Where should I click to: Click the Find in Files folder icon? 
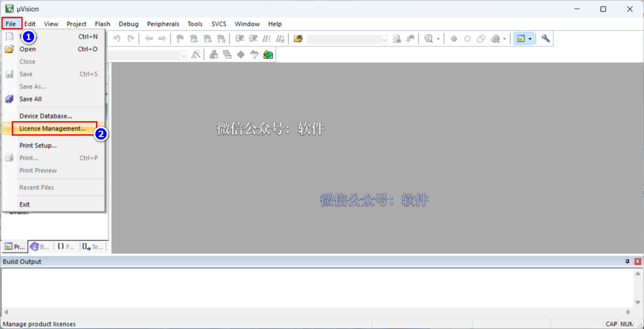(x=298, y=39)
